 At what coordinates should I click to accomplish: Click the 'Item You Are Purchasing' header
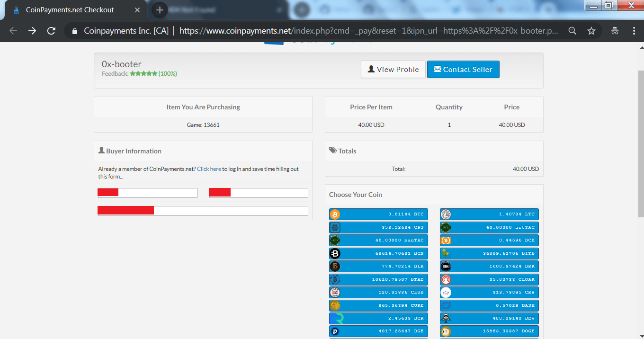coord(203,107)
